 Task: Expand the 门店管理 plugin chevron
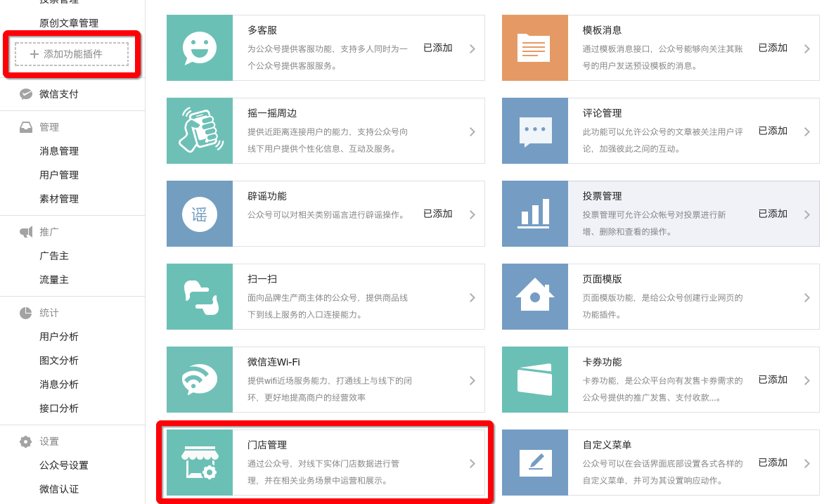[x=472, y=463]
